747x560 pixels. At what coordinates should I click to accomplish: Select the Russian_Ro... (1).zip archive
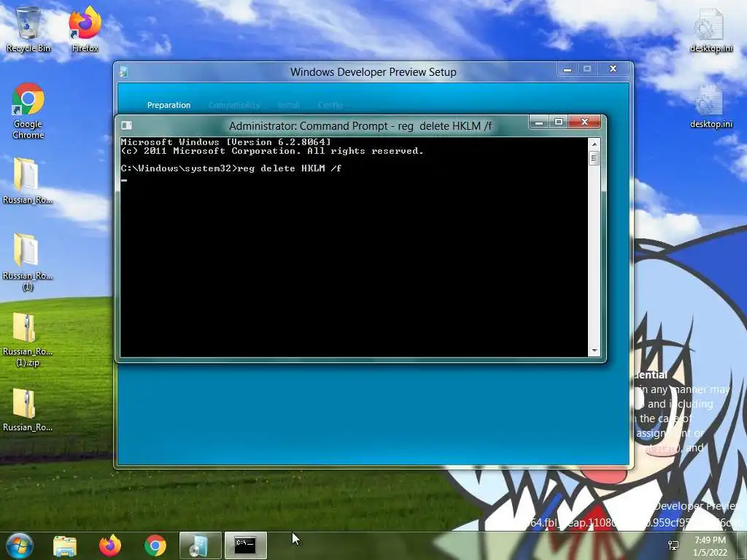pos(28,339)
